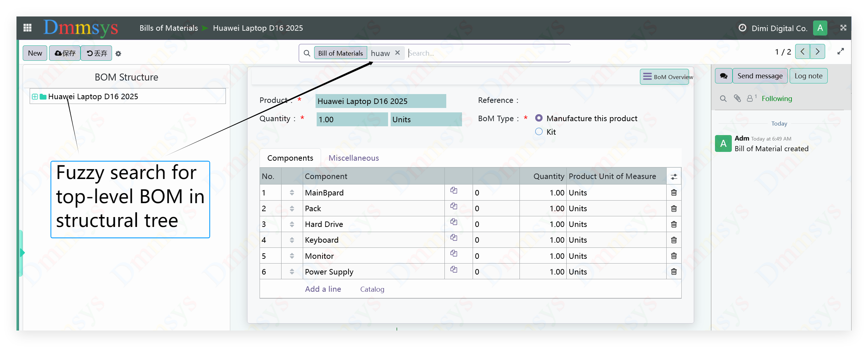Click the Following link
The width and height of the screenshot is (868, 347).
click(777, 98)
